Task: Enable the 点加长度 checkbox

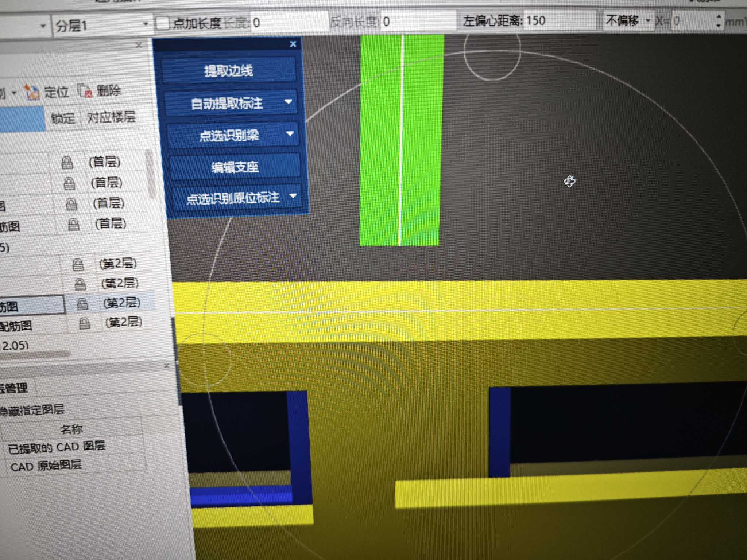Action: click(x=163, y=24)
